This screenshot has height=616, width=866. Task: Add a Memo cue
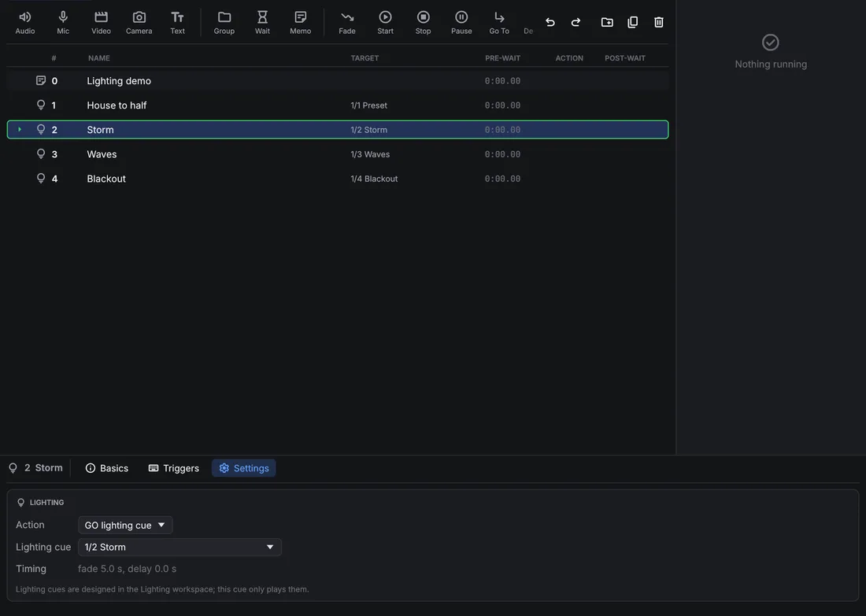tap(301, 23)
